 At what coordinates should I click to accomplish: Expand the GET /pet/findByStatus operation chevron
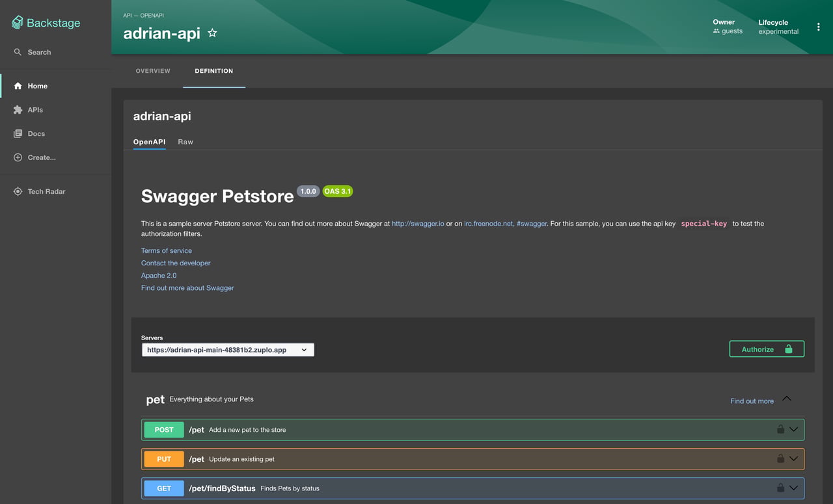[793, 488]
